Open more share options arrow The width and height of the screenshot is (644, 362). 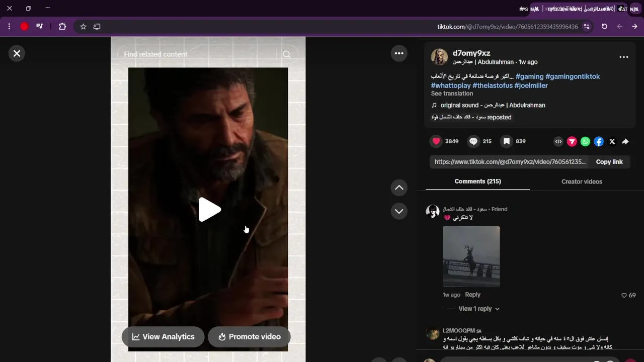click(625, 142)
